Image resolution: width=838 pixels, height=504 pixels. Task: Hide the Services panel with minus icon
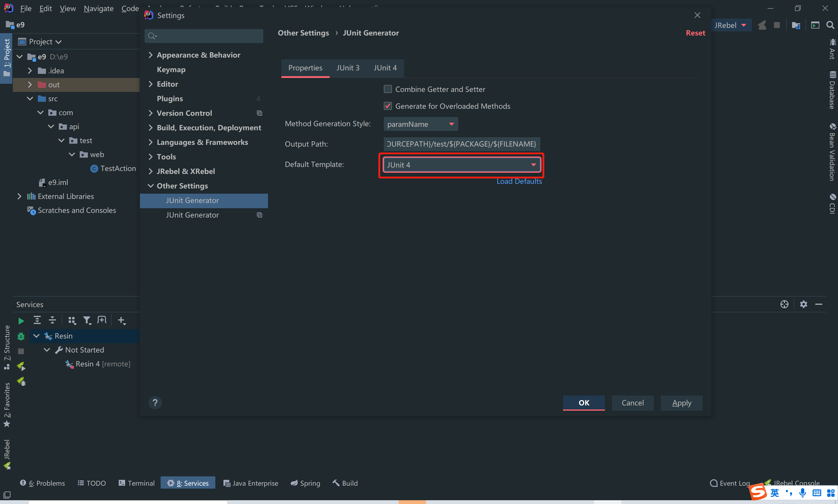click(819, 304)
